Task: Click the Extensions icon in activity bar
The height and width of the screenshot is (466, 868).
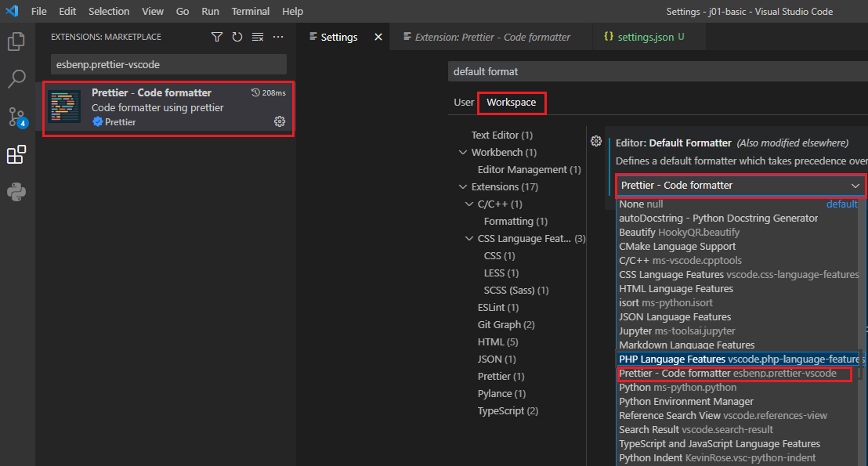Action: pos(16,155)
